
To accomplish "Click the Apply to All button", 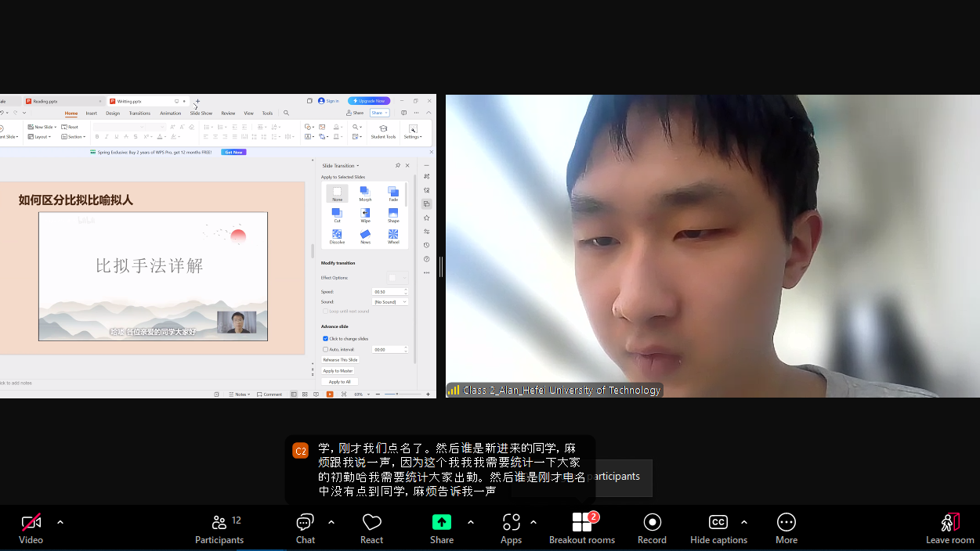I will pos(339,382).
